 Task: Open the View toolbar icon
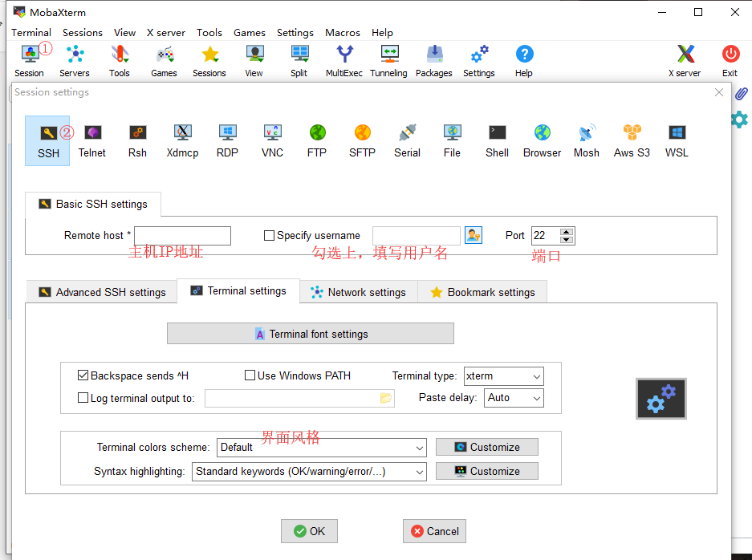click(x=254, y=61)
